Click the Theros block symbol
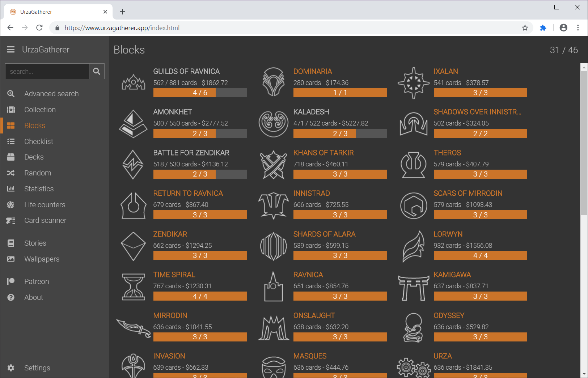 point(414,165)
